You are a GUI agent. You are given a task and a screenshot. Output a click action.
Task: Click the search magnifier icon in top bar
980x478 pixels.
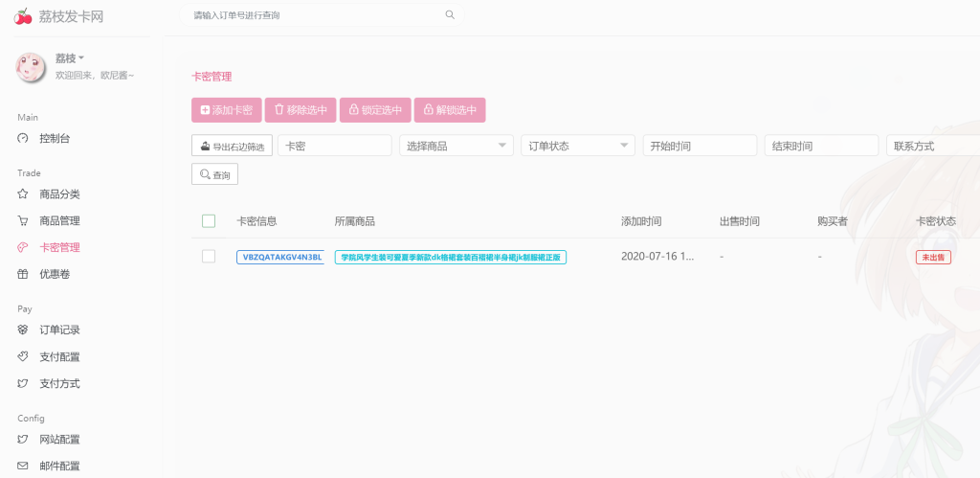click(x=450, y=15)
